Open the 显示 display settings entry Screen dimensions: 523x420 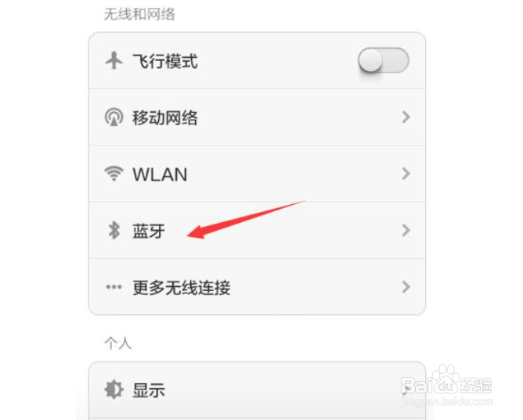click(257, 389)
